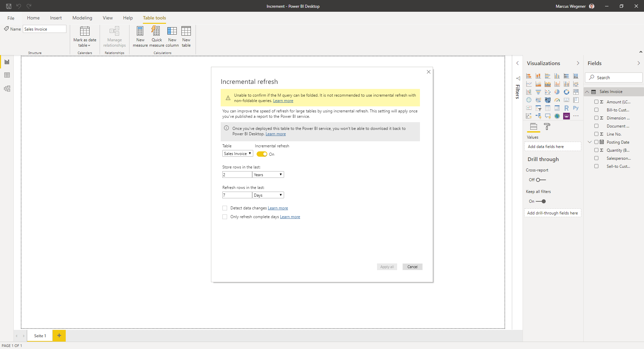Check the Document... field checkbox
The image size is (644, 349).
pyautogui.click(x=596, y=126)
